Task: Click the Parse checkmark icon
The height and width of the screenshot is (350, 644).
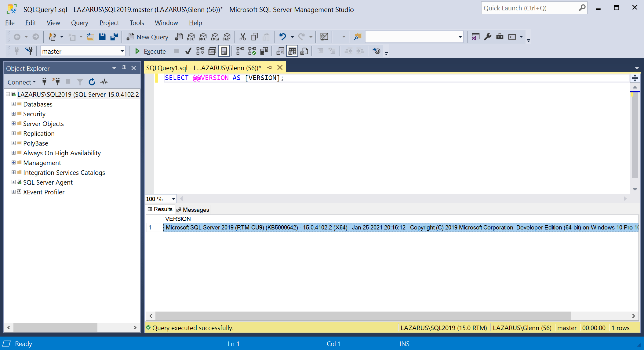Action: point(188,51)
